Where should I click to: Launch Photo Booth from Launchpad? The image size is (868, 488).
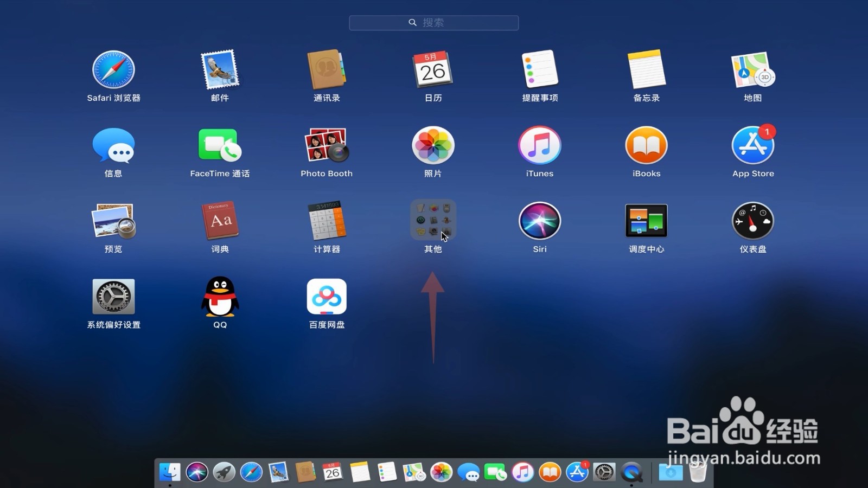(x=327, y=145)
